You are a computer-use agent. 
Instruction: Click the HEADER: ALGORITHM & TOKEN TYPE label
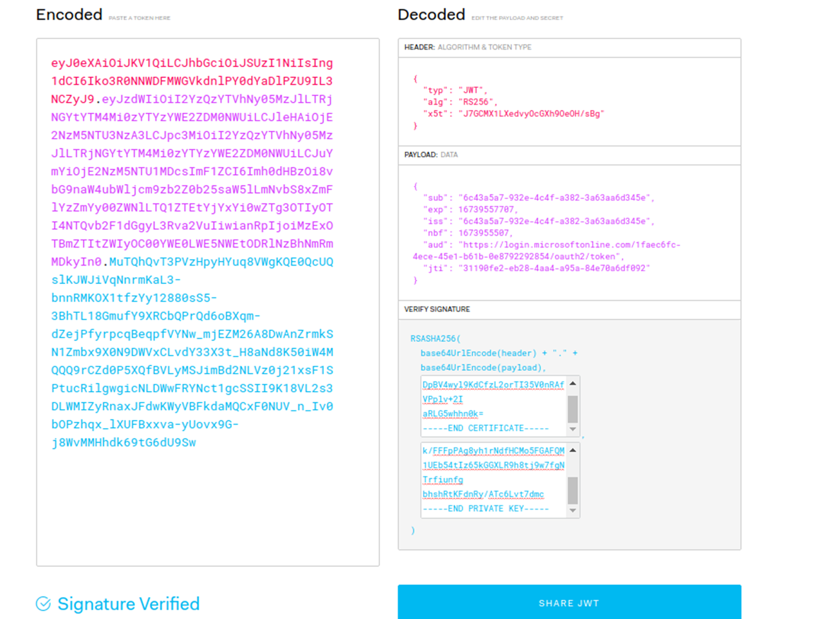(467, 47)
